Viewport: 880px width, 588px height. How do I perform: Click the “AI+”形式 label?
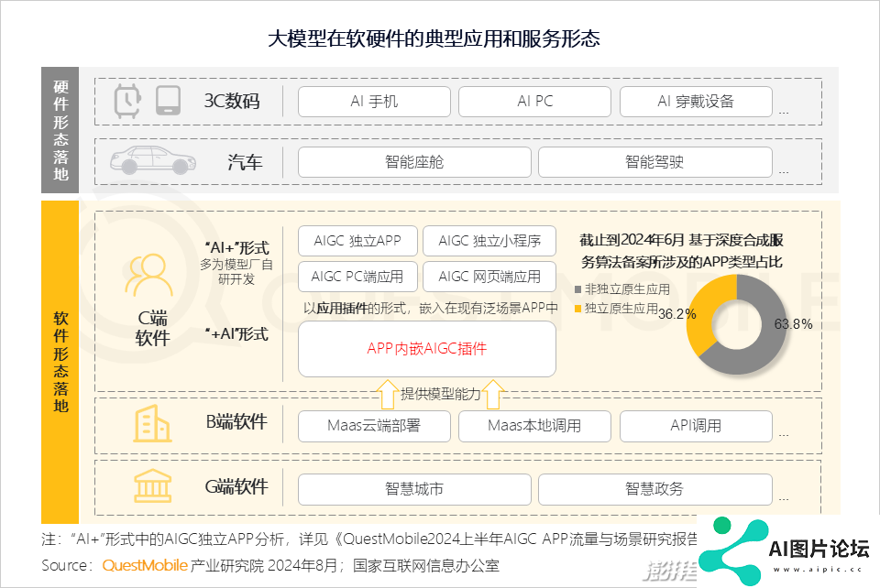tap(236, 248)
